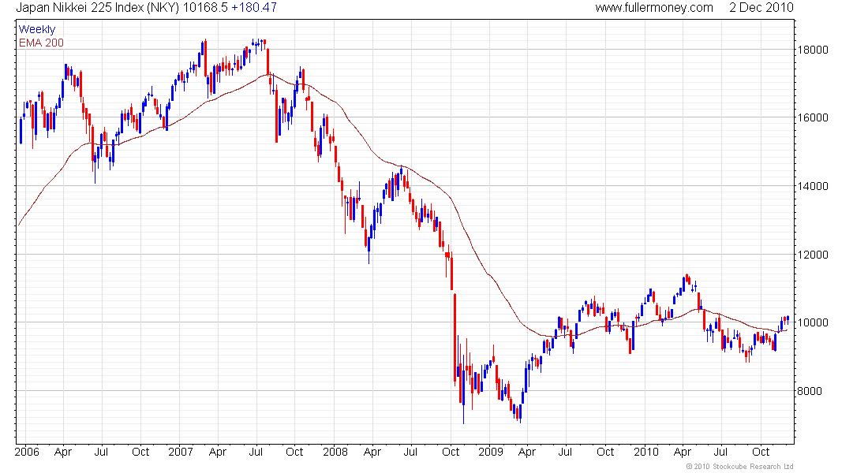
Task: Click the 2010 year label on time axis
Action: point(646,452)
